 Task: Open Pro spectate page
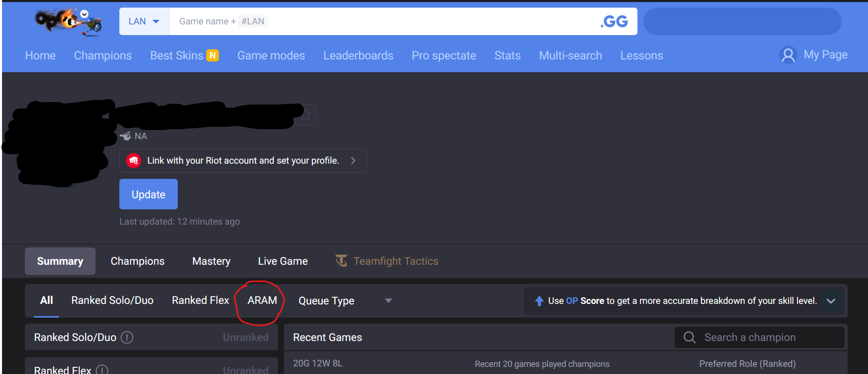point(444,55)
